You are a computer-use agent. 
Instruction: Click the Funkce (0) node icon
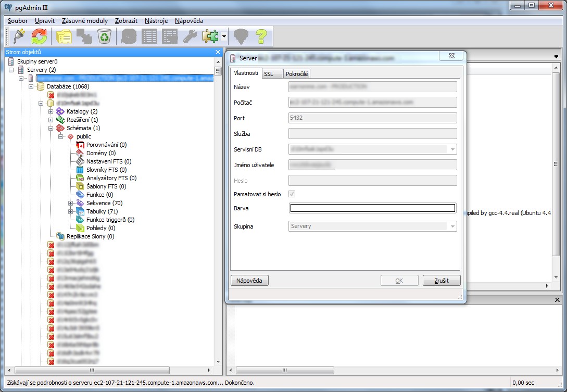click(80, 195)
